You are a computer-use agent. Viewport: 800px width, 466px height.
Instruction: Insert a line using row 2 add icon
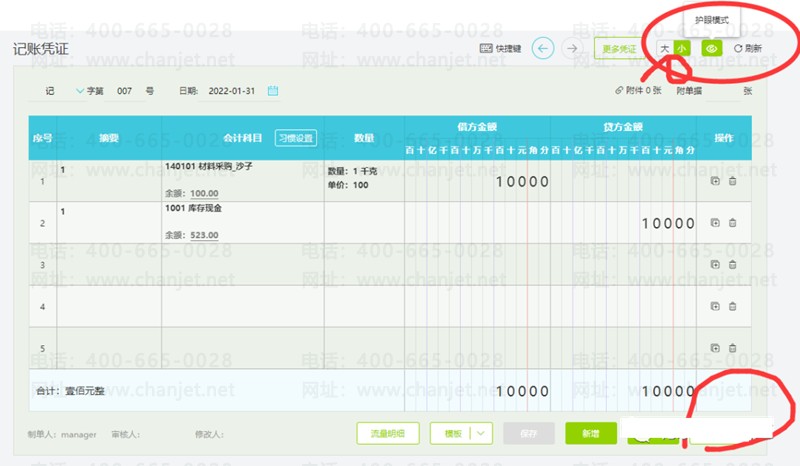[x=715, y=223]
